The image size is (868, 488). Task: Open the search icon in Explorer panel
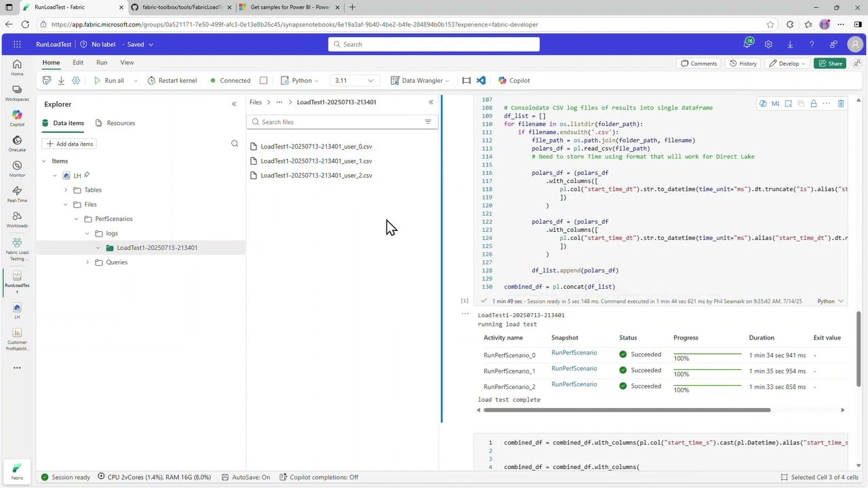[235, 144]
